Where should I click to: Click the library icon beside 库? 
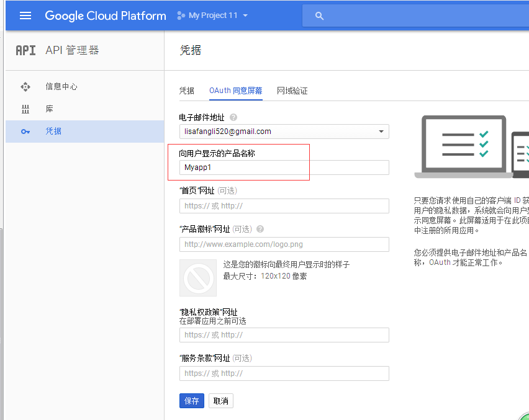[25, 109]
